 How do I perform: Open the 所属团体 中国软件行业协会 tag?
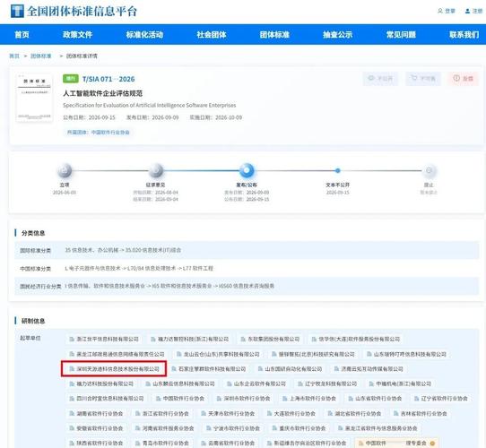[99, 133]
